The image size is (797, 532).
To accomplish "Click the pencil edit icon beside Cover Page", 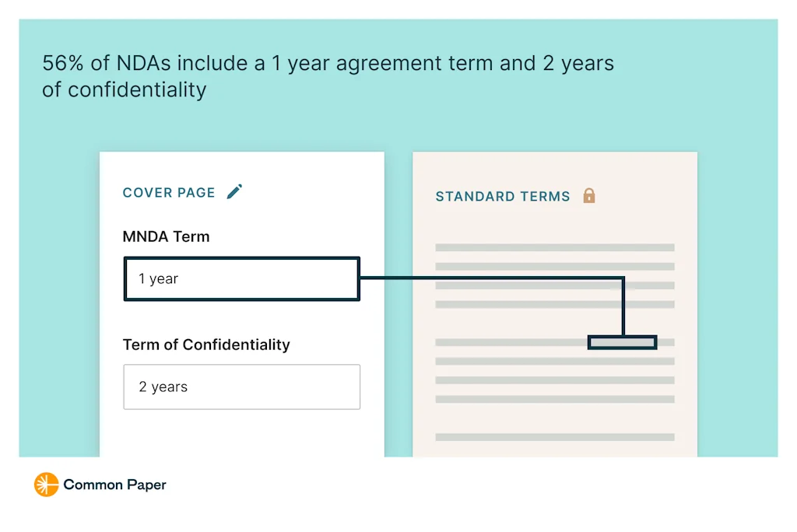I will (234, 191).
